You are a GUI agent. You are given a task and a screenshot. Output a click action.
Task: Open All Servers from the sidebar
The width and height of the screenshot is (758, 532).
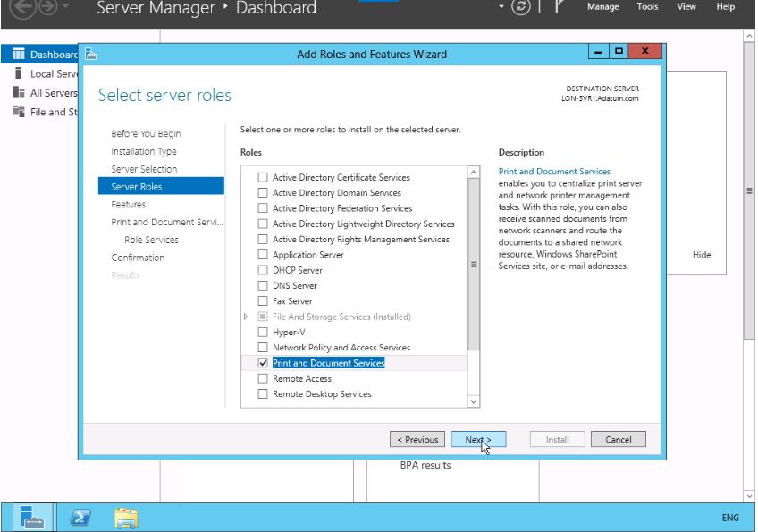(53, 93)
